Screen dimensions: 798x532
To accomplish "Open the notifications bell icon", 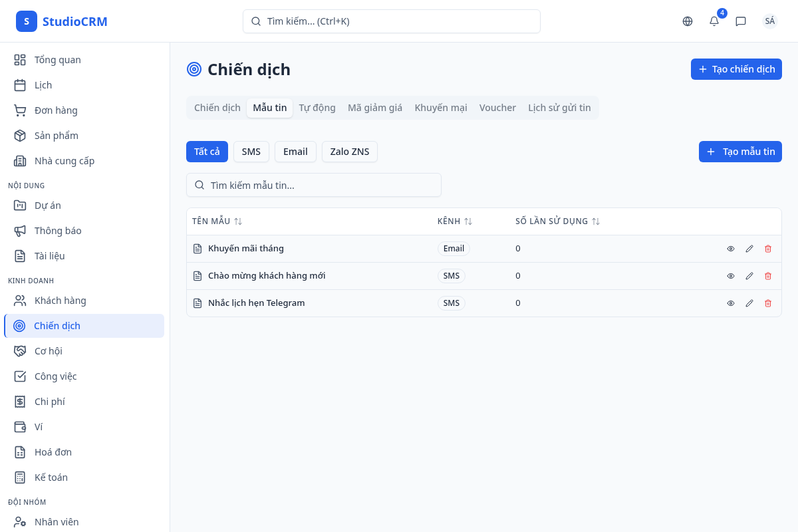I will (x=714, y=21).
